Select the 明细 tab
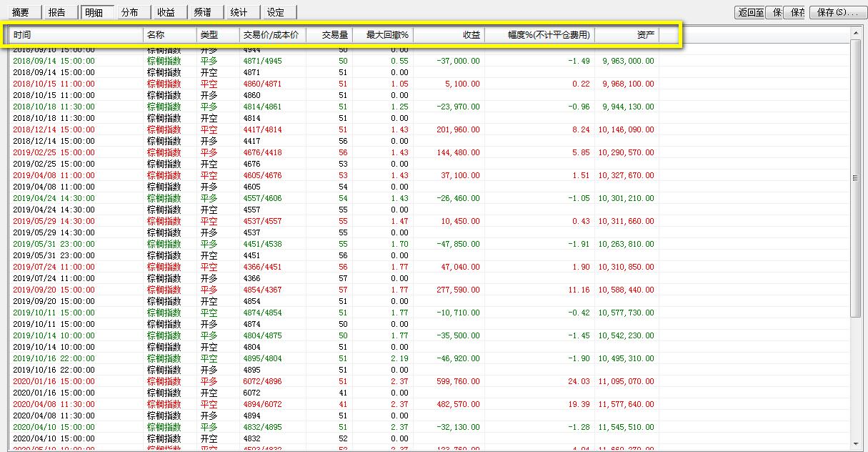 [x=95, y=13]
